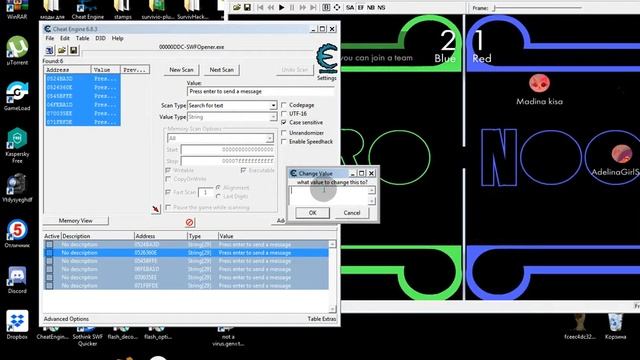This screenshot has height=360, width=640.
Task: Jump to first frame in player
Action: [260, 8]
